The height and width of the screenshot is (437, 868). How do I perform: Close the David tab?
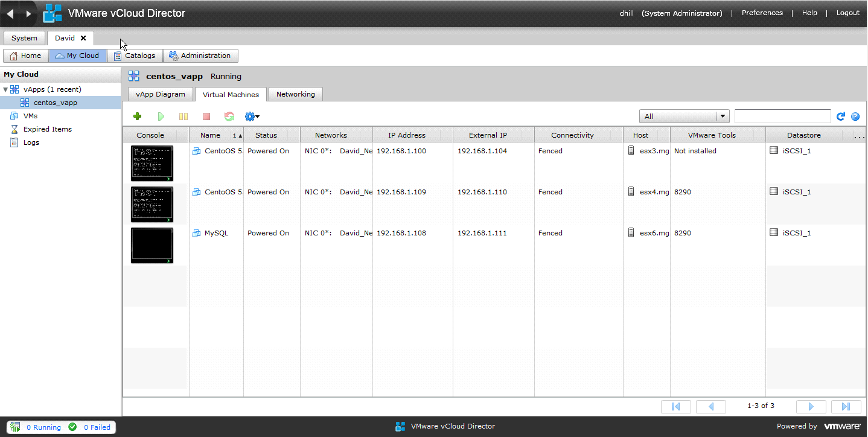(x=83, y=38)
